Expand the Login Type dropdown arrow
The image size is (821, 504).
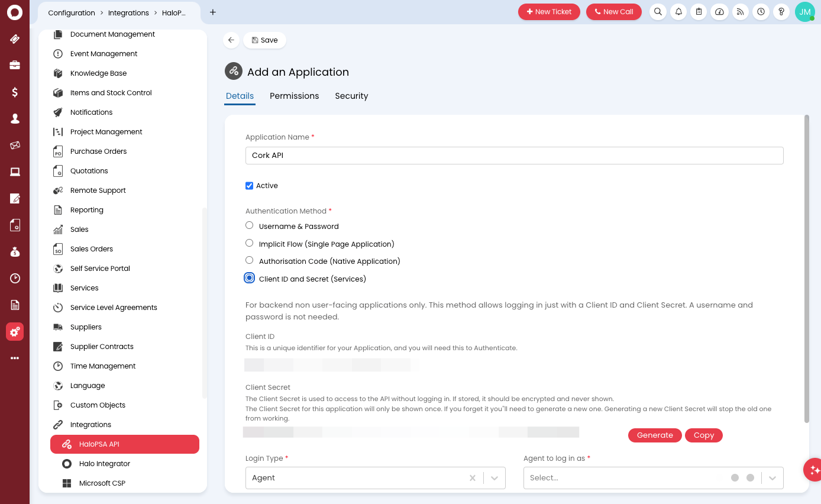(x=494, y=478)
